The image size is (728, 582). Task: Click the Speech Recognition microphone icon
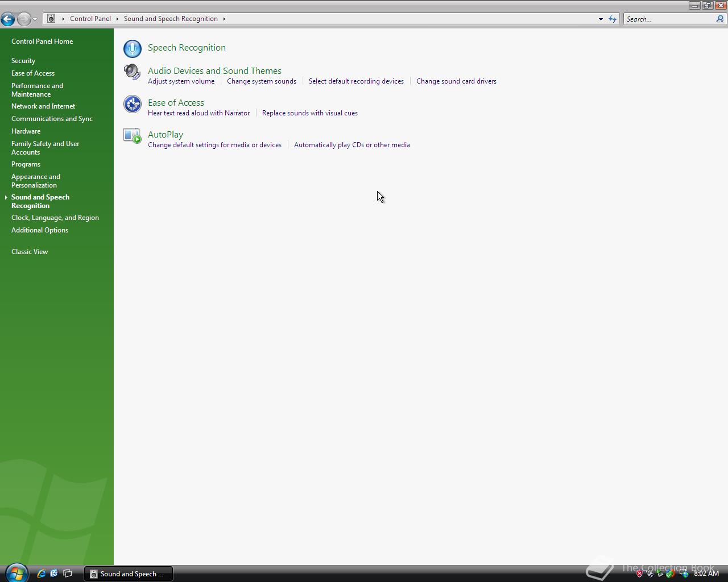pyautogui.click(x=133, y=48)
